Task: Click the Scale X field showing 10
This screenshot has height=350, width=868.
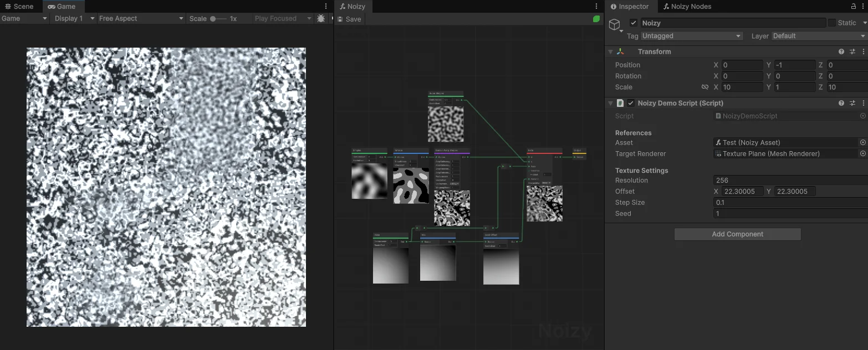Action: (x=742, y=87)
